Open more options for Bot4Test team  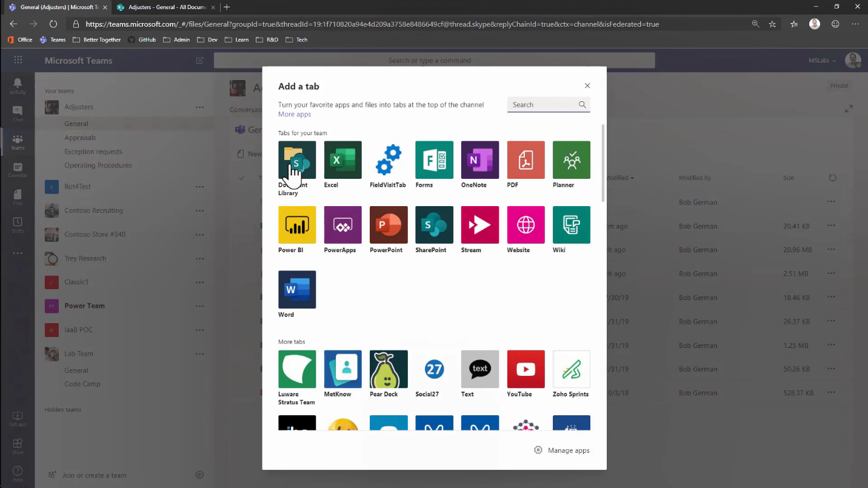click(x=200, y=187)
